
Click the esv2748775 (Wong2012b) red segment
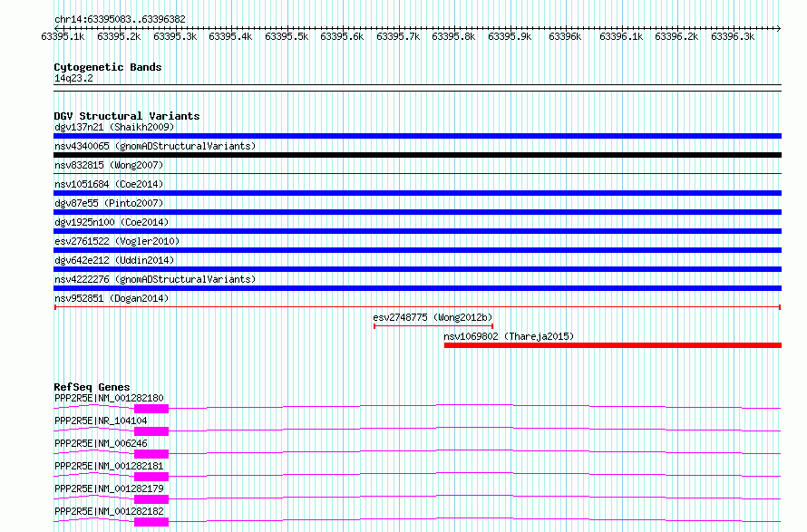coord(433,326)
